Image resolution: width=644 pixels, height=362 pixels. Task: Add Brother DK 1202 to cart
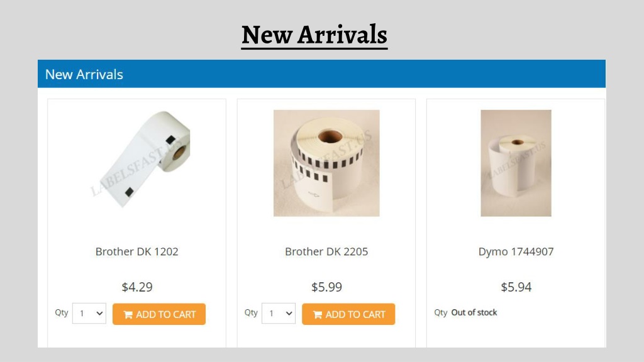tap(159, 314)
